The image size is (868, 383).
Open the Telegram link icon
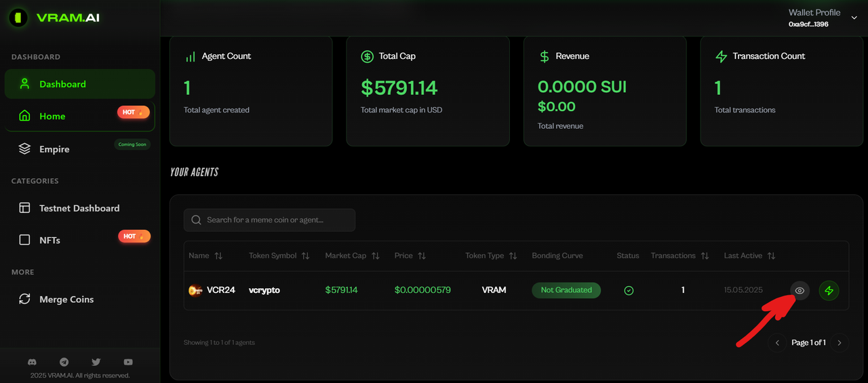64,363
